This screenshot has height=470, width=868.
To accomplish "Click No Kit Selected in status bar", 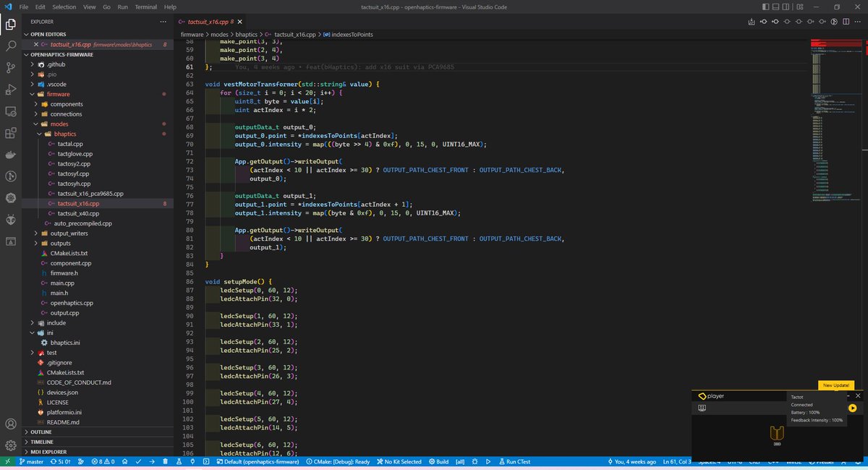I will pyautogui.click(x=399, y=461).
